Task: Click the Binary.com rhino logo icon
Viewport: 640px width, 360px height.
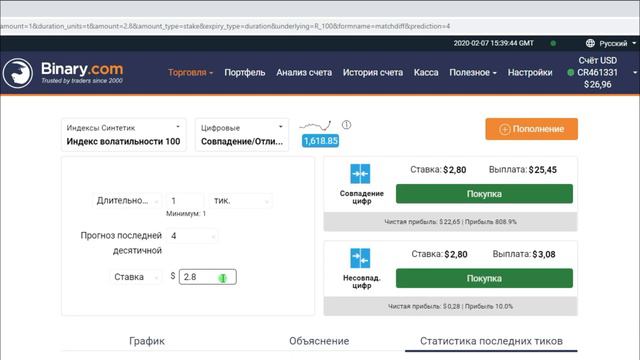Action: point(18,73)
